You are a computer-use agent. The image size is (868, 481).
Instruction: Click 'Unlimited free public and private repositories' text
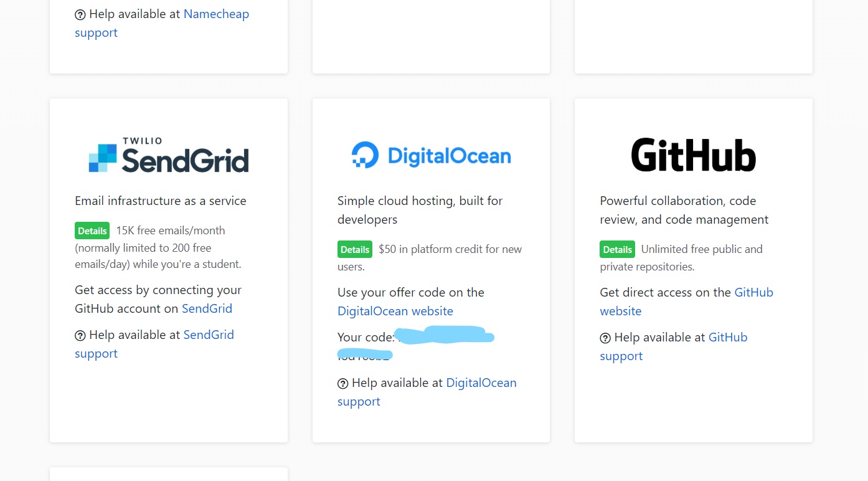click(x=681, y=258)
